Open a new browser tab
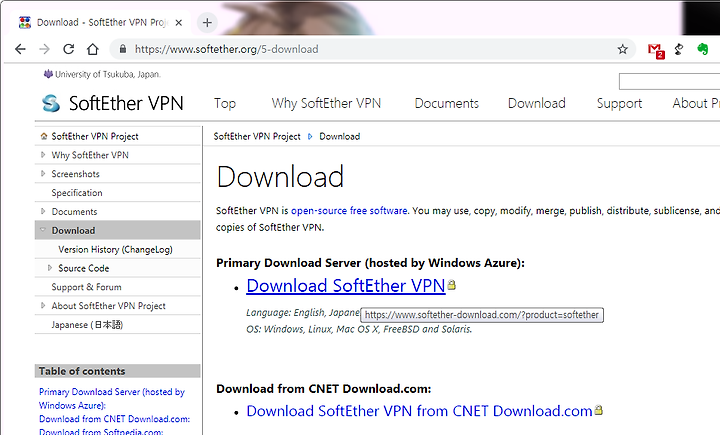 coord(207,23)
